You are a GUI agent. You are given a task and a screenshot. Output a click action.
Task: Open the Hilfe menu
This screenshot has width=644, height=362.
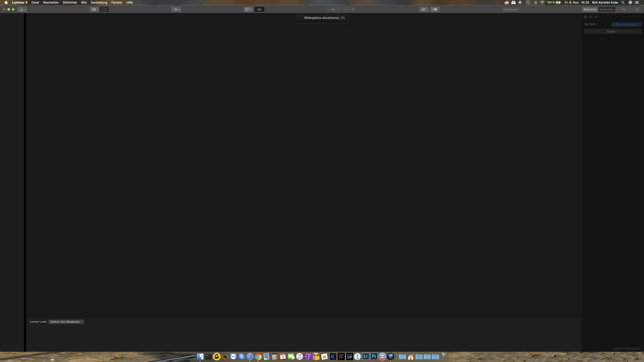point(129,2)
